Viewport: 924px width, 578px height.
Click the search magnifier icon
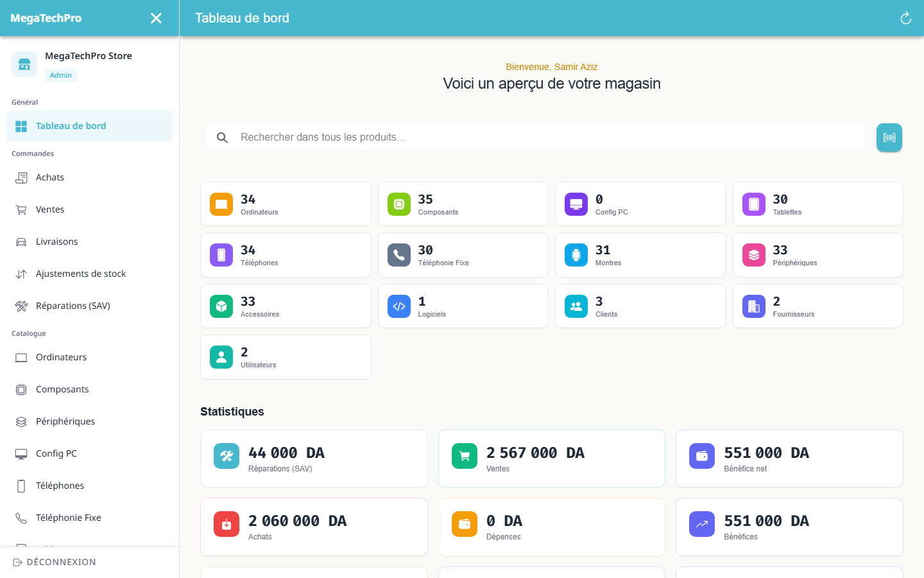point(222,137)
